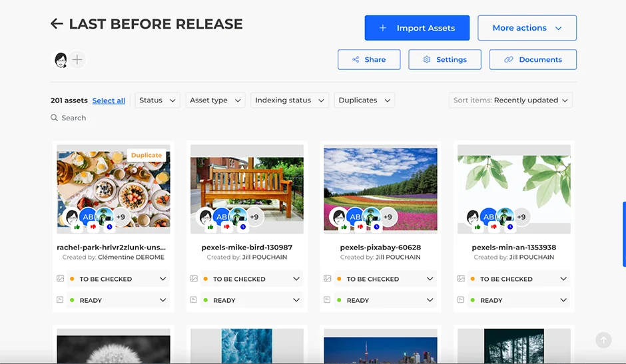
Task: Click the blue vertical scrollbar handle
Action: tap(624, 234)
